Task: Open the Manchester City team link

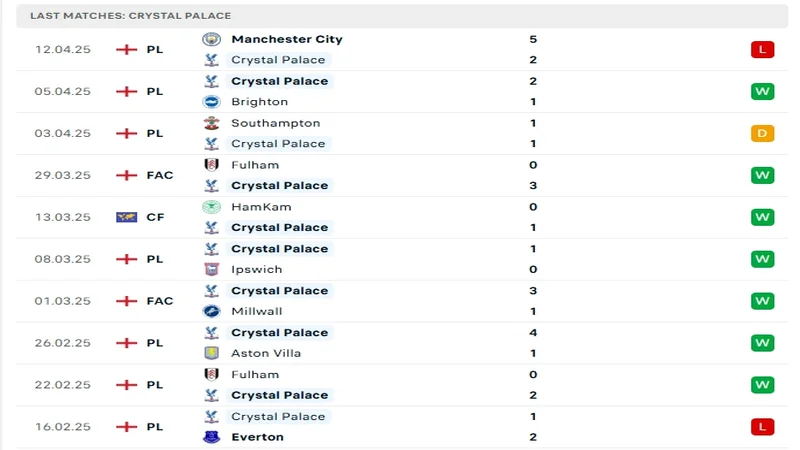Action: [287, 39]
